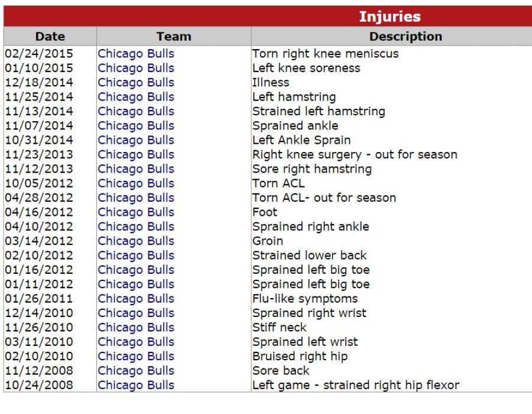This screenshot has width=532, height=414.
Task: Click the 10/05/2012 date cell
Action: point(39,183)
